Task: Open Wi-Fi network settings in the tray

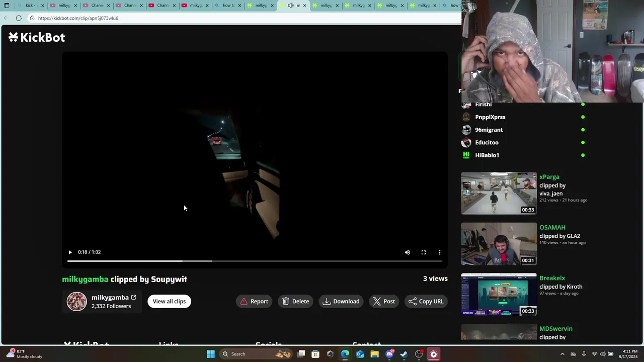Action: coord(595,354)
